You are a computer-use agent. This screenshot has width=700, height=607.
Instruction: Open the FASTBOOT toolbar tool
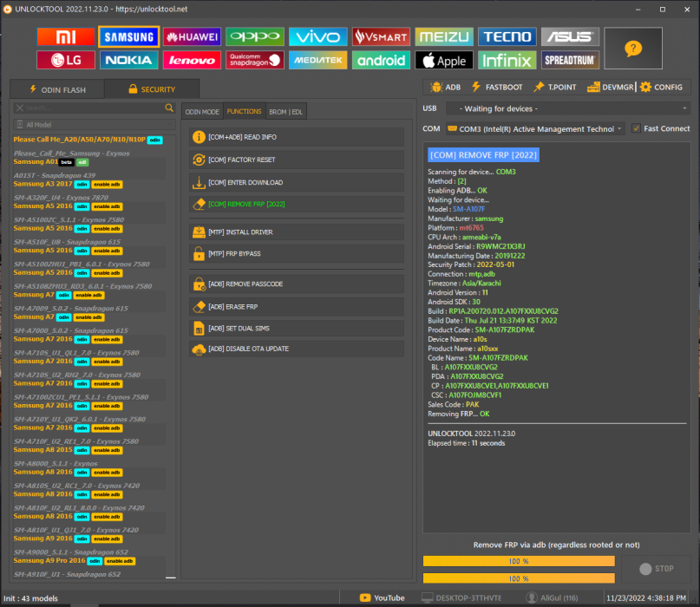[497, 87]
